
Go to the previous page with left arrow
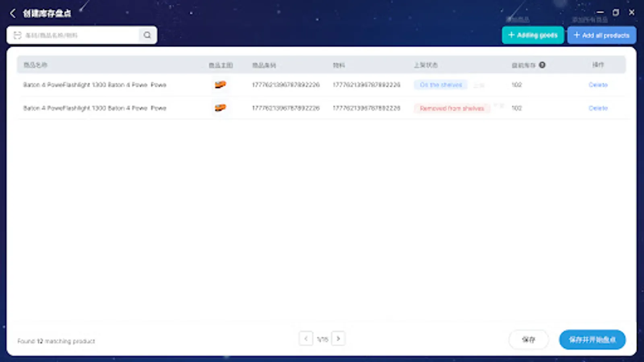pyautogui.click(x=306, y=338)
